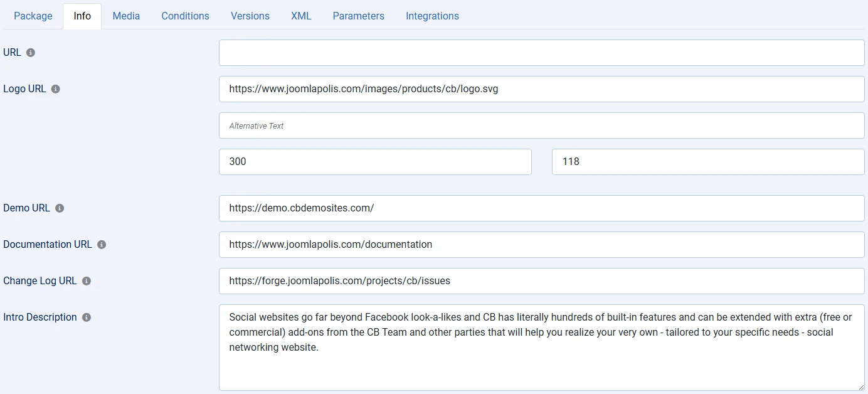The height and width of the screenshot is (394, 868).
Task: Click the info icon next to URL
Action: (31, 53)
